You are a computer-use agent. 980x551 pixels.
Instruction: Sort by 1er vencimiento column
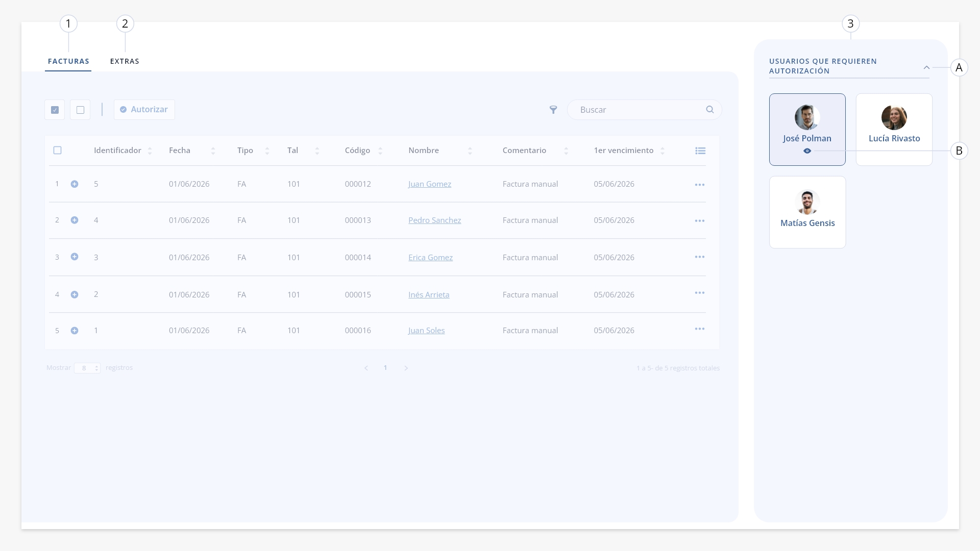(663, 151)
